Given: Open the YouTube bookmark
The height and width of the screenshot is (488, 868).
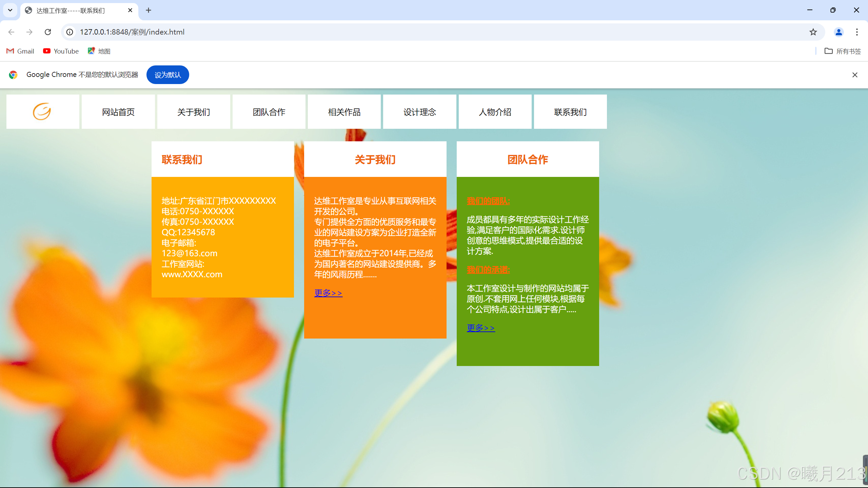Looking at the screenshot, I should coord(61,51).
